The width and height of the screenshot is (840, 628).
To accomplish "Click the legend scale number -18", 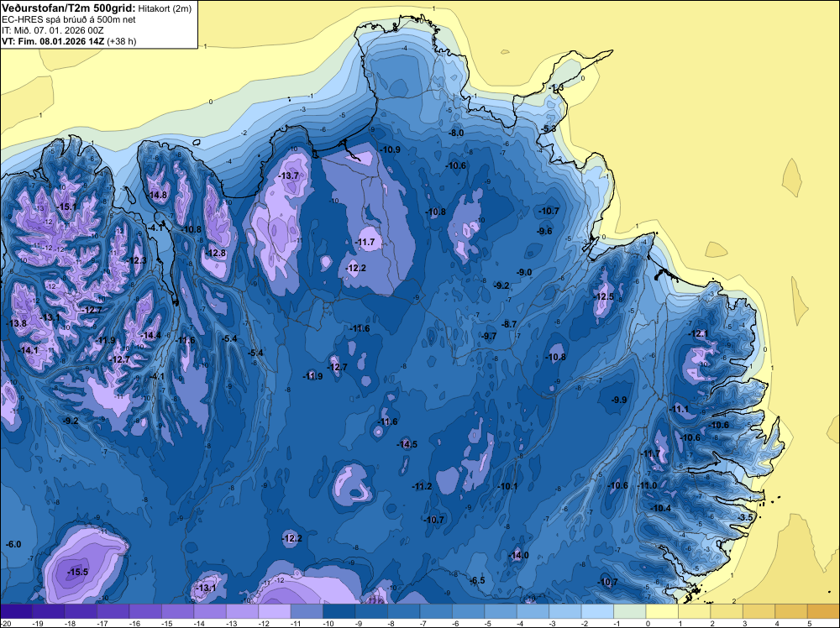I will 70,623.
